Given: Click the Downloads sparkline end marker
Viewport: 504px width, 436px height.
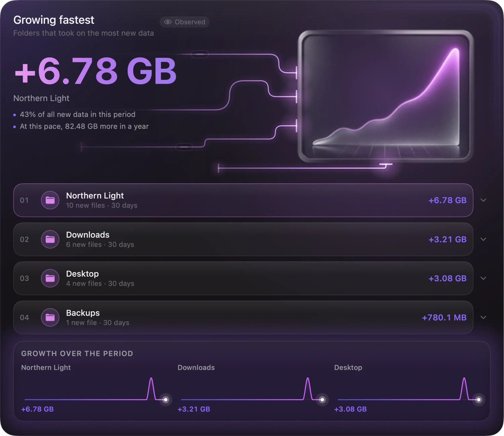Looking at the screenshot, I should [x=322, y=400].
